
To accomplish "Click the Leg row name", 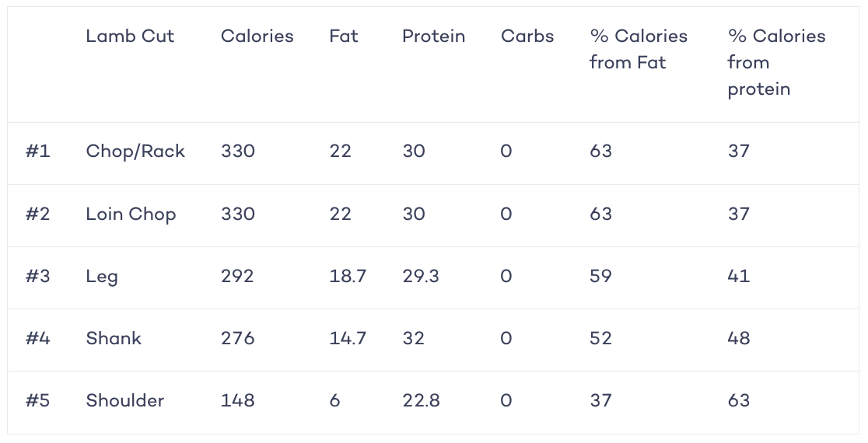I will [x=102, y=277].
